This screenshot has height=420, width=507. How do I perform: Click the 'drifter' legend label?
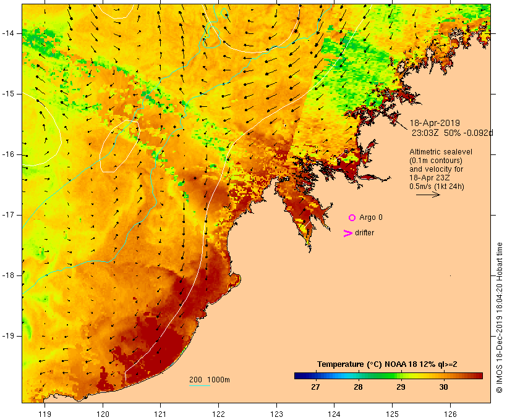point(364,233)
